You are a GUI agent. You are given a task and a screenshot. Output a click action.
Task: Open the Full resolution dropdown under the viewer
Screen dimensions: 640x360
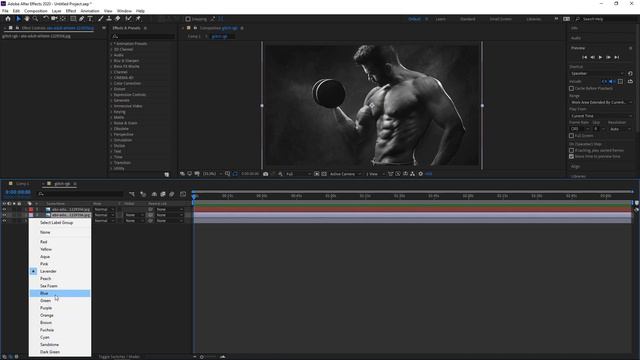298,174
